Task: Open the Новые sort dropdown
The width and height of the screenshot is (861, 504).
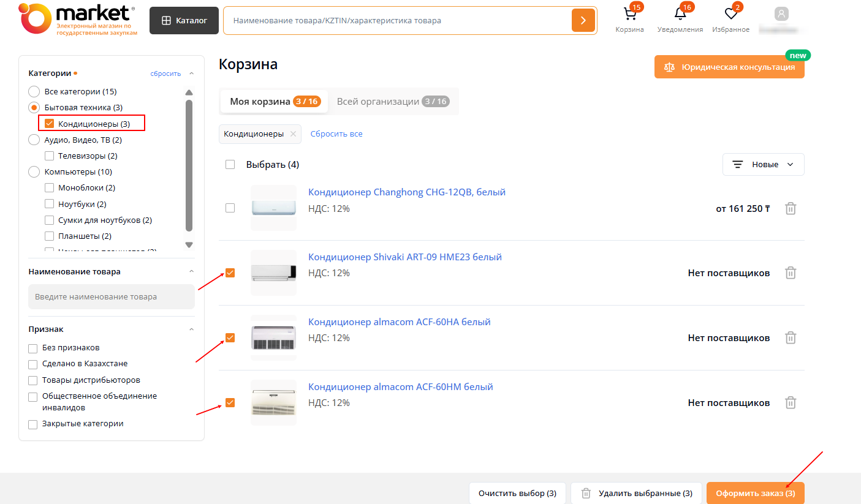Action: [x=764, y=164]
